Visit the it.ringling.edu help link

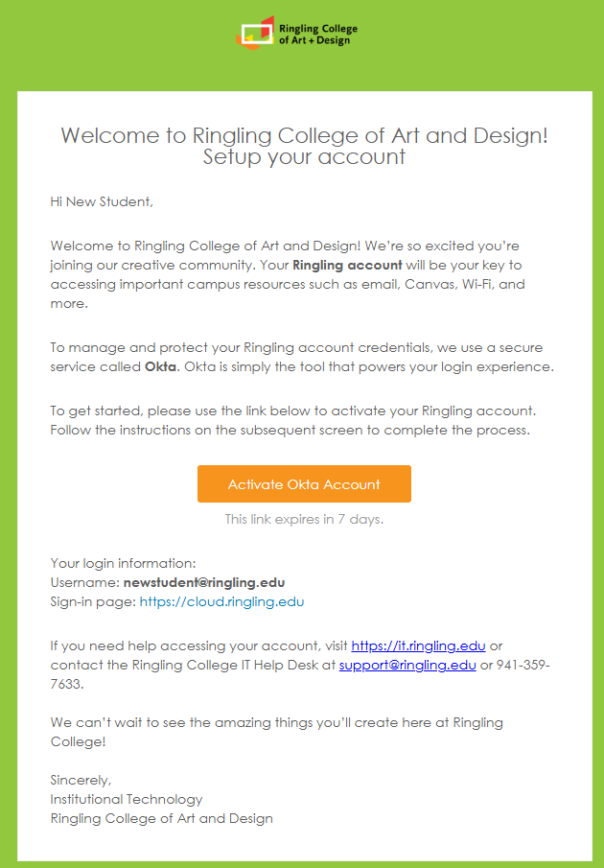pyautogui.click(x=418, y=645)
